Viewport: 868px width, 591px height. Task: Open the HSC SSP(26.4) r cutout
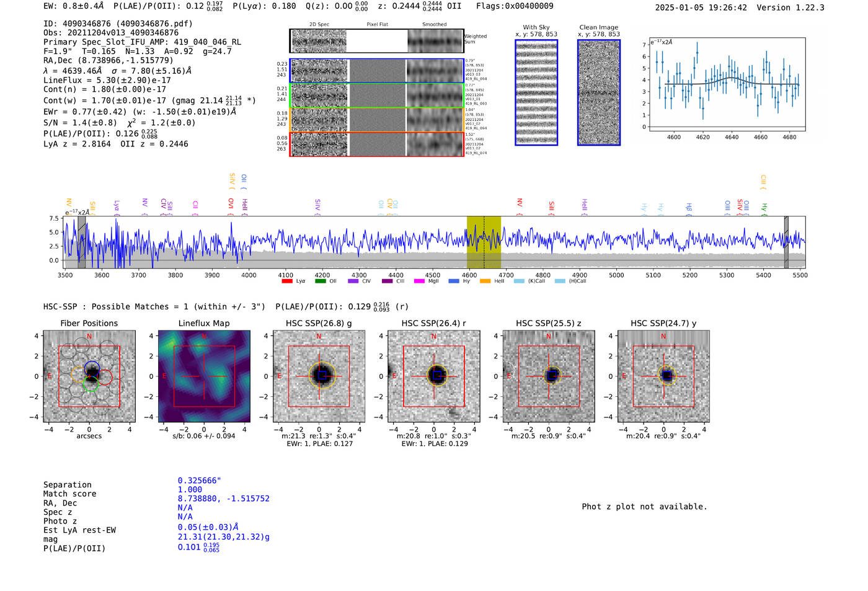click(x=434, y=376)
